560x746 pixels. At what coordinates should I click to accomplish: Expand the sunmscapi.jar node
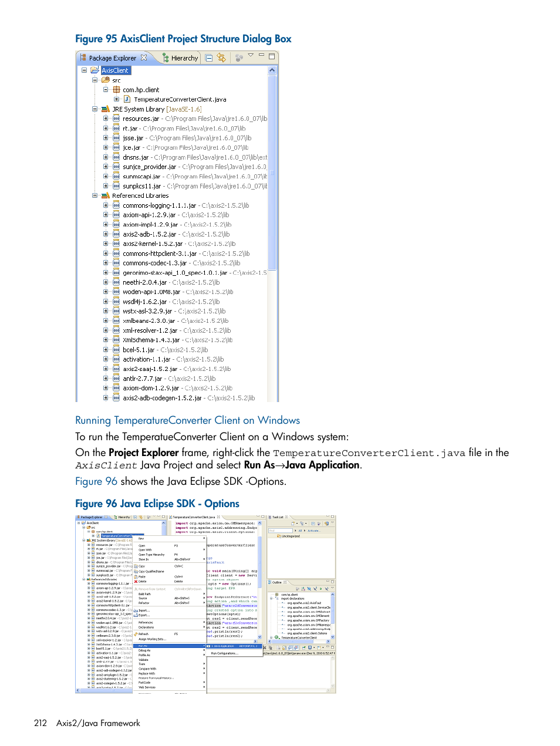pyautogui.click(x=106, y=176)
